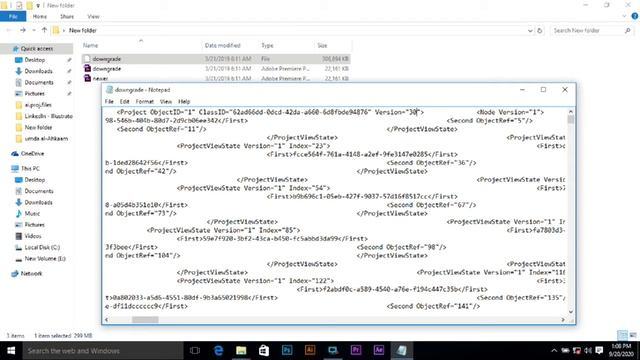
Task: Open Microsoft Store taskbar icon
Action: tap(264, 351)
